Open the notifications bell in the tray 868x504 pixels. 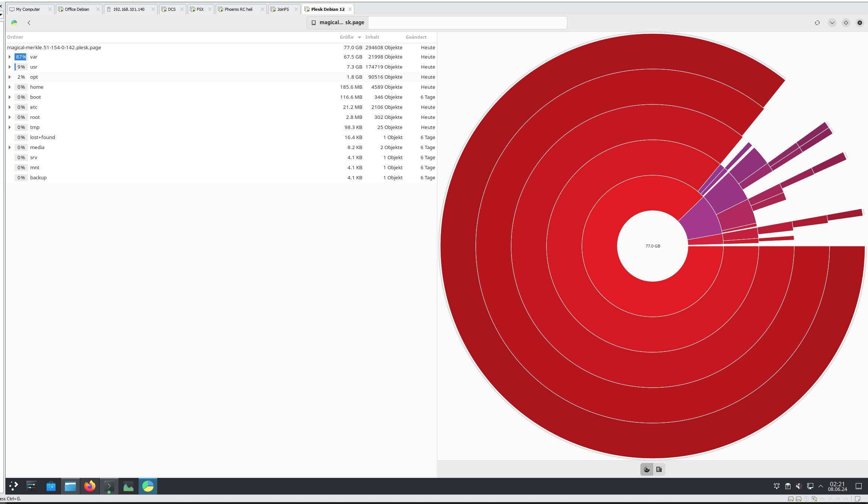coord(777,486)
